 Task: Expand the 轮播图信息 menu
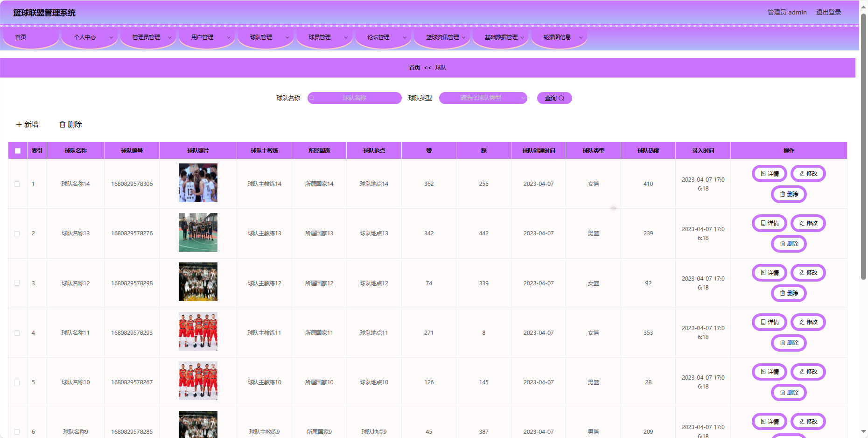[x=559, y=37]
